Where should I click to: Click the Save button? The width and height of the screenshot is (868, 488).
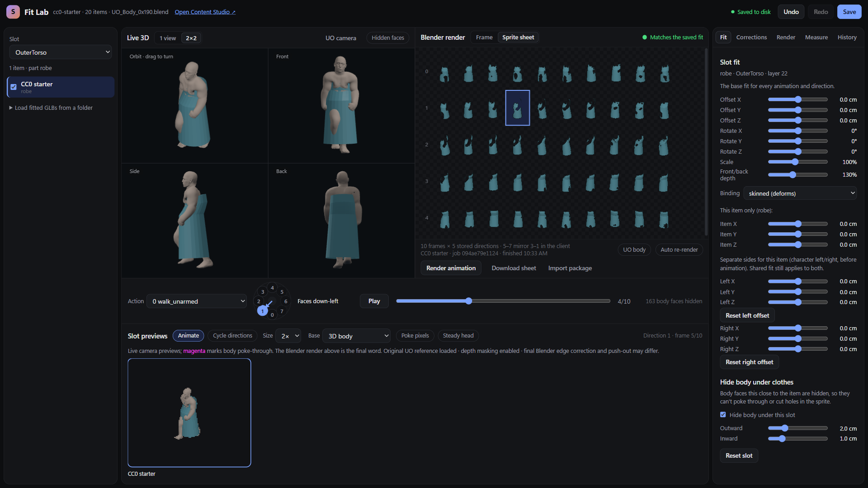coord(849,12)
